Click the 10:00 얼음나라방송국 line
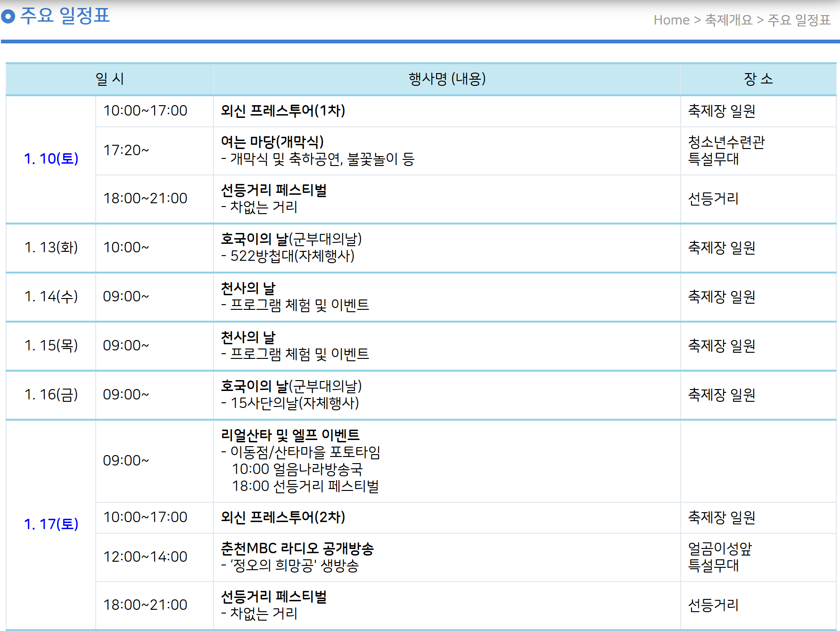 (x=297, y=469)
